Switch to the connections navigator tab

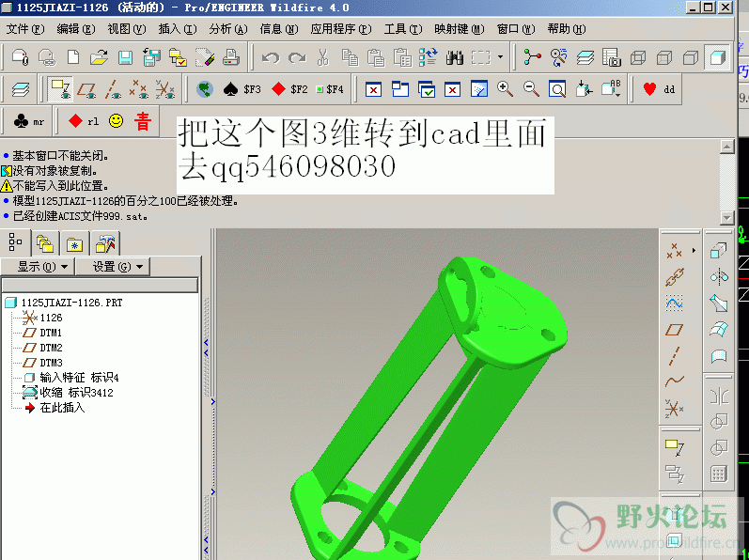pos(105,244)
